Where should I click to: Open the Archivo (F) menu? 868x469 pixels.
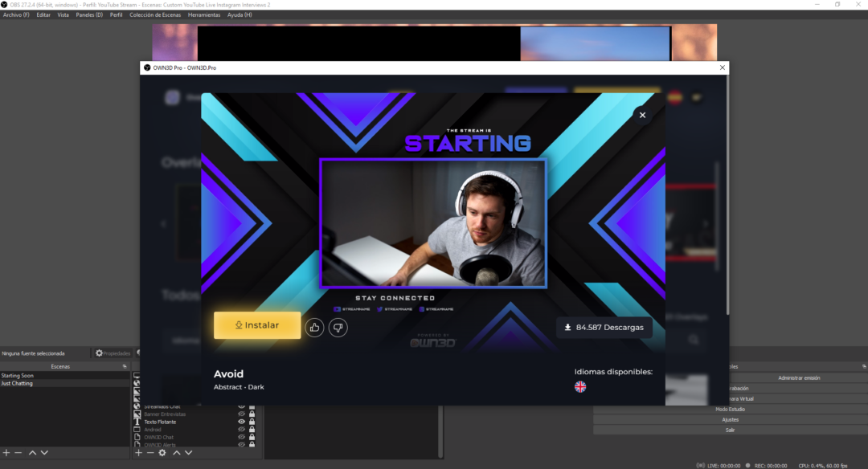point(16,15)
